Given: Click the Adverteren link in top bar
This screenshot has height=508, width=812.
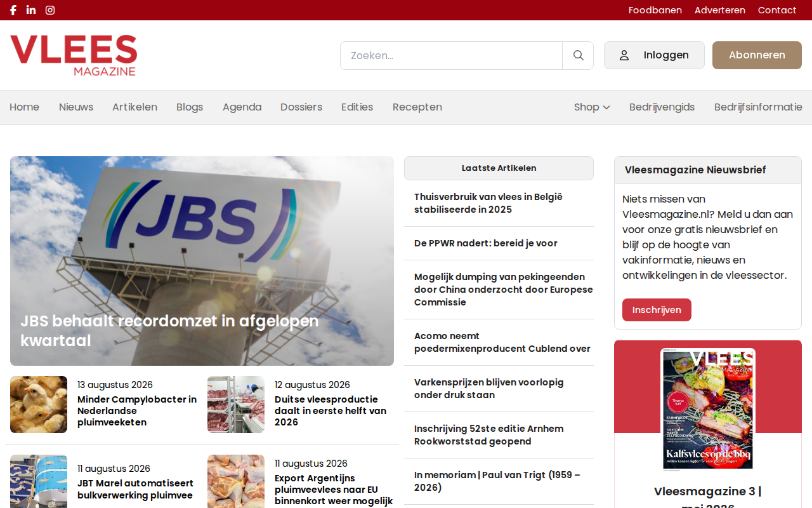Looking at the screenshot, I should coord(720,10).
